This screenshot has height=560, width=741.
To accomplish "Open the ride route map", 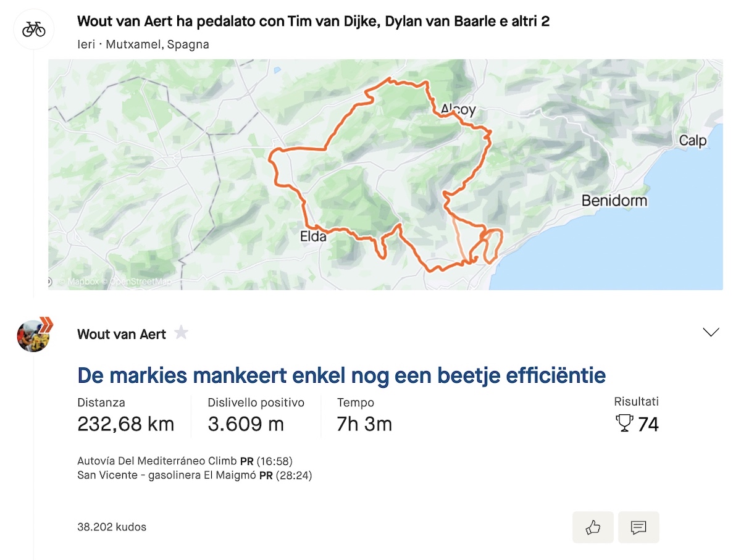I will point(385,174).
